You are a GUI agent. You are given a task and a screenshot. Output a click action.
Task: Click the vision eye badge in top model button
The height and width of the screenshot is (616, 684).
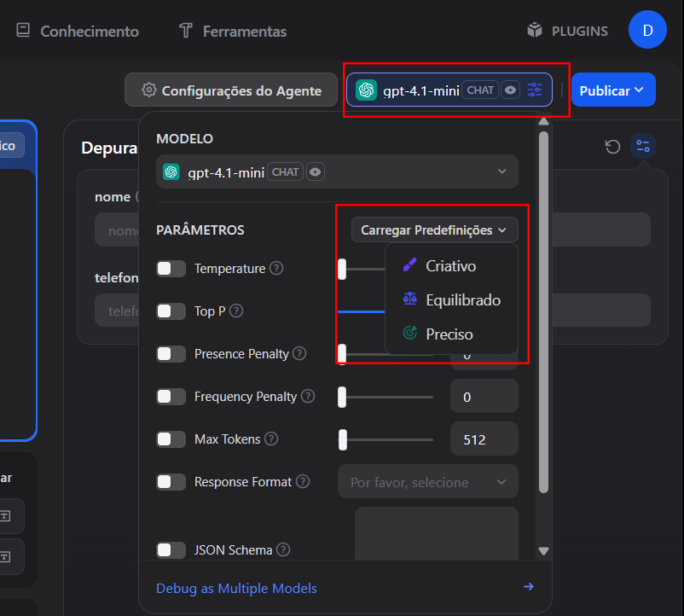tap(510, 90)
